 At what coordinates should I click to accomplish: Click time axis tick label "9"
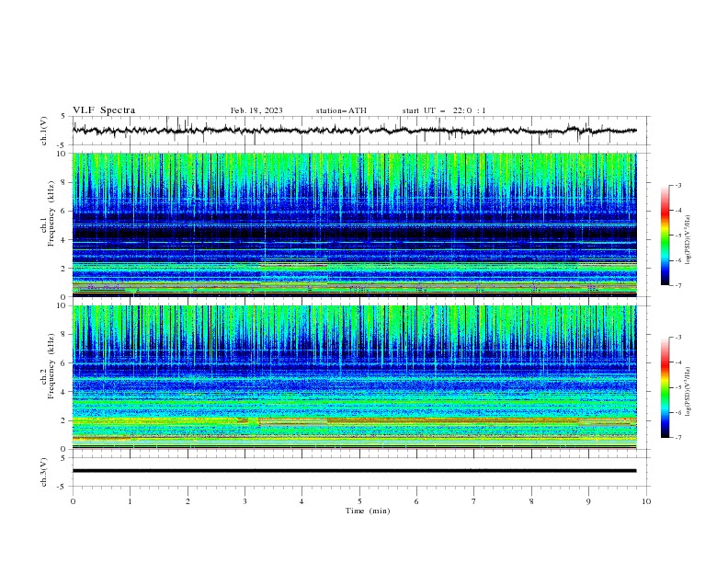(x=588, y=501)
